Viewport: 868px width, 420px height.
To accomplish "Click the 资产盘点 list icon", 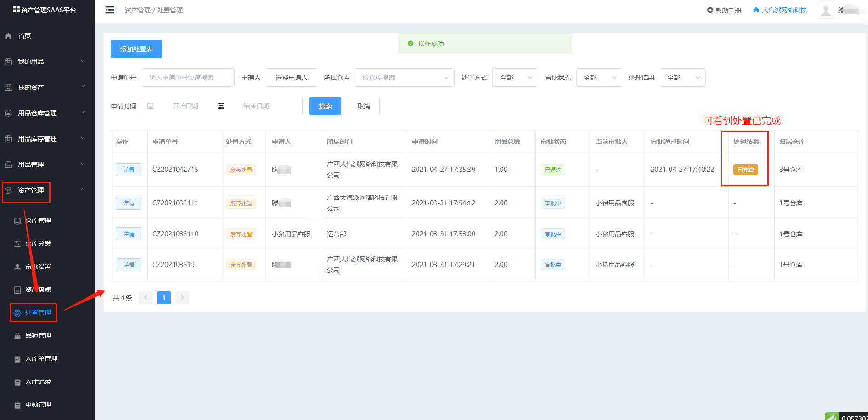I will (x=17, y=290).
